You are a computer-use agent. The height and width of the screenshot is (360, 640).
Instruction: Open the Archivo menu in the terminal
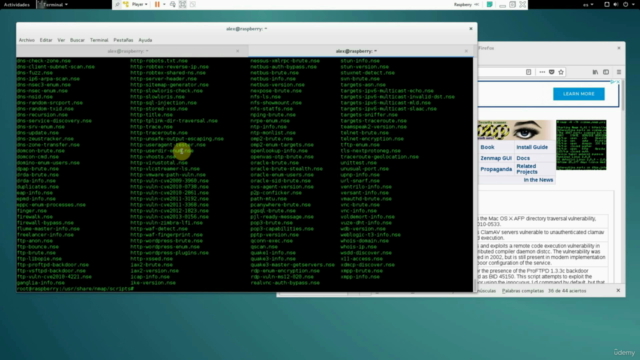(x=27, y=40)
